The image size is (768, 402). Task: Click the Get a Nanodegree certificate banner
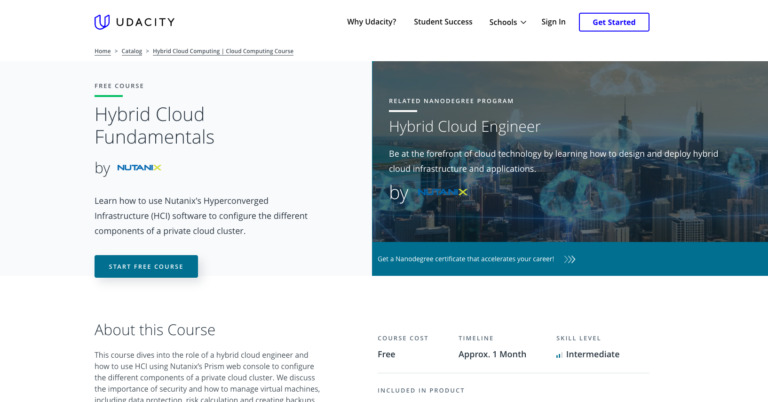pyautogui.click(x=570, y=259)
